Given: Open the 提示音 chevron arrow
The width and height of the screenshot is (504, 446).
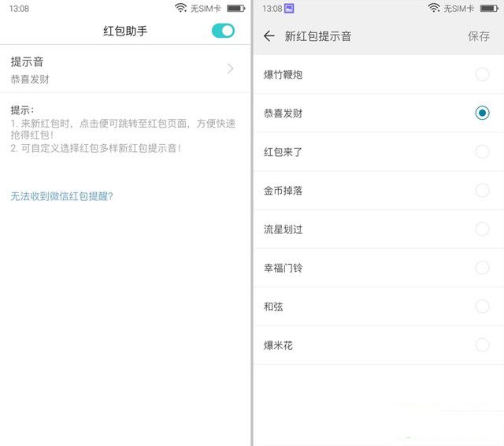Looking at the screenshot, I should pos(230,69).
